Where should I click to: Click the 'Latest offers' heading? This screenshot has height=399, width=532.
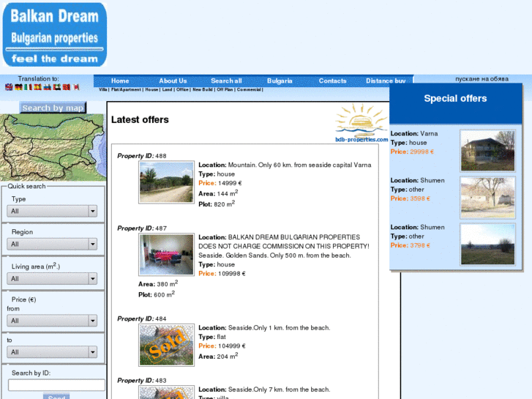coord(140,119)
